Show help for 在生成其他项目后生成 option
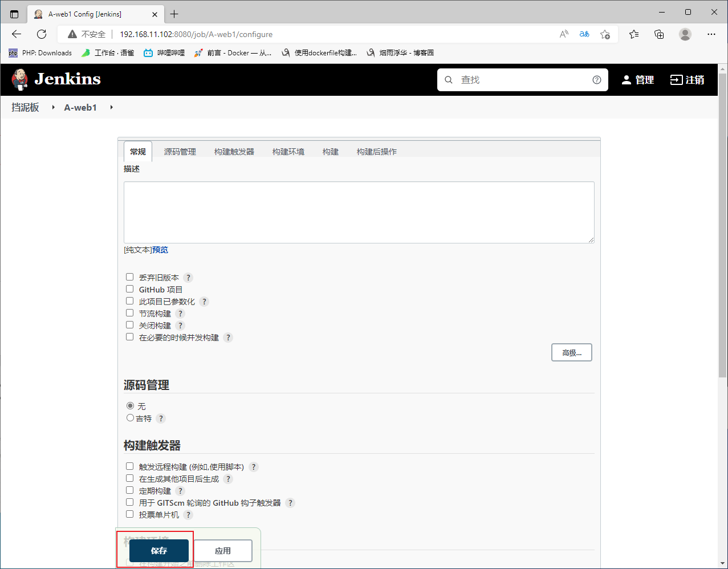This screenshot has height=569, width=728. (x=228, y=479)
